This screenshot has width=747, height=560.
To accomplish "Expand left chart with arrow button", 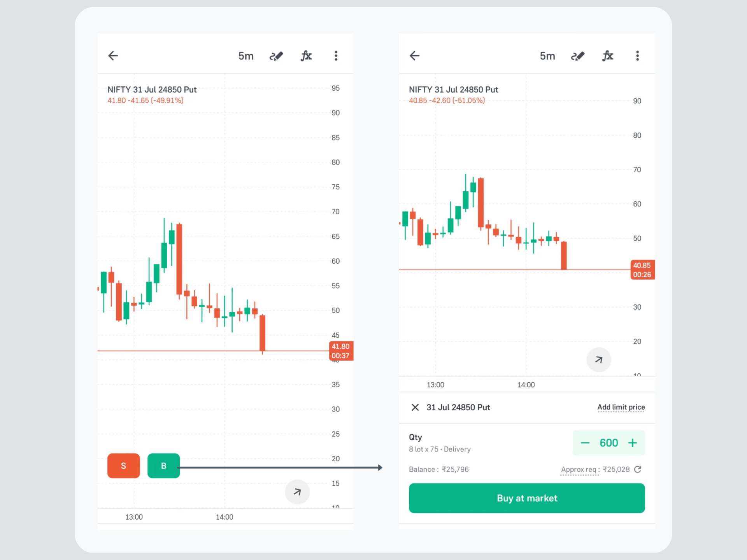I will coord(297,492).
